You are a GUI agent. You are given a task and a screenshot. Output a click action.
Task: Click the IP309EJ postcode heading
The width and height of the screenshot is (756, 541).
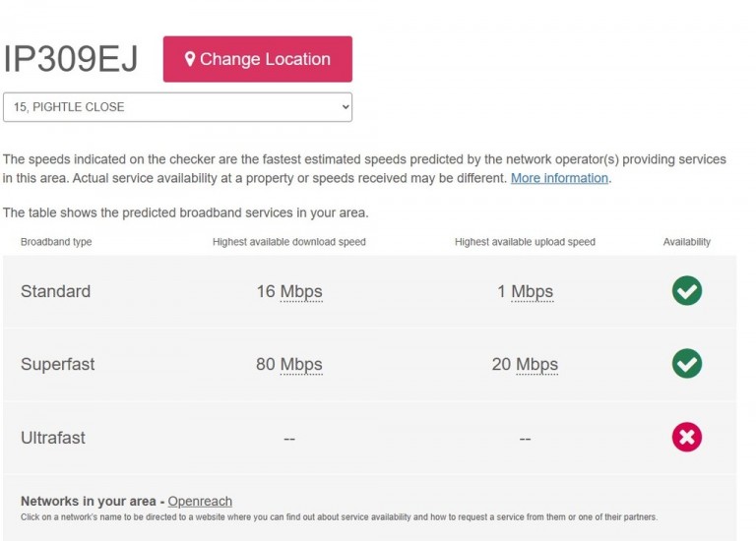(71, 59)
